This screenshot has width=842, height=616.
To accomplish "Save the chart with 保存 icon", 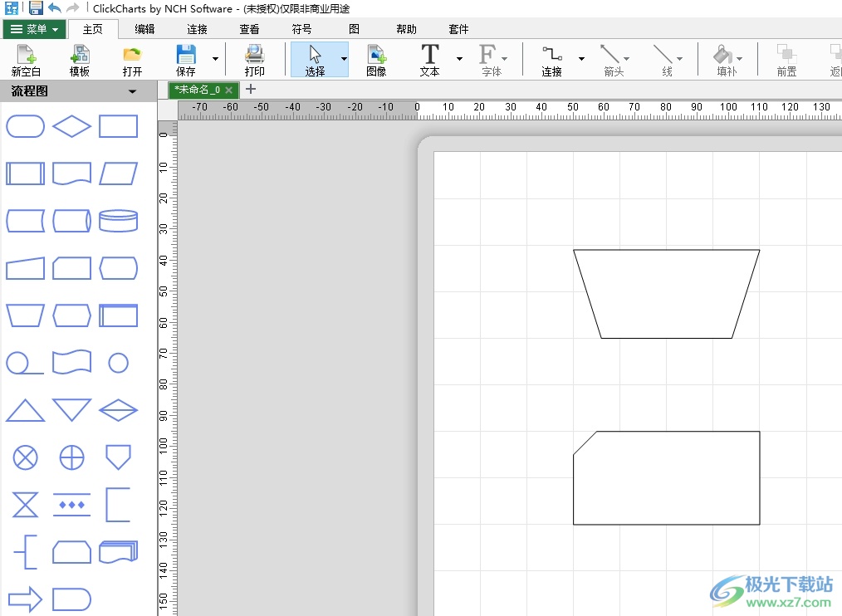I will pos(186,60).
